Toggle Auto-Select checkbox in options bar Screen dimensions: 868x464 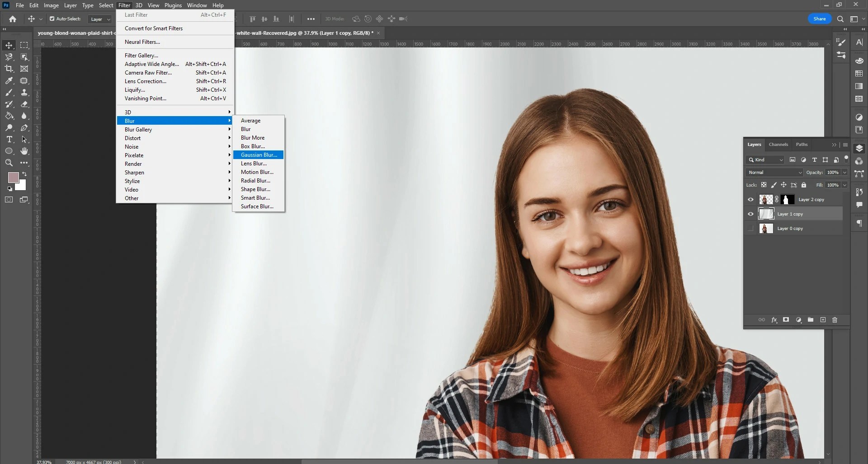pos(52,19)
